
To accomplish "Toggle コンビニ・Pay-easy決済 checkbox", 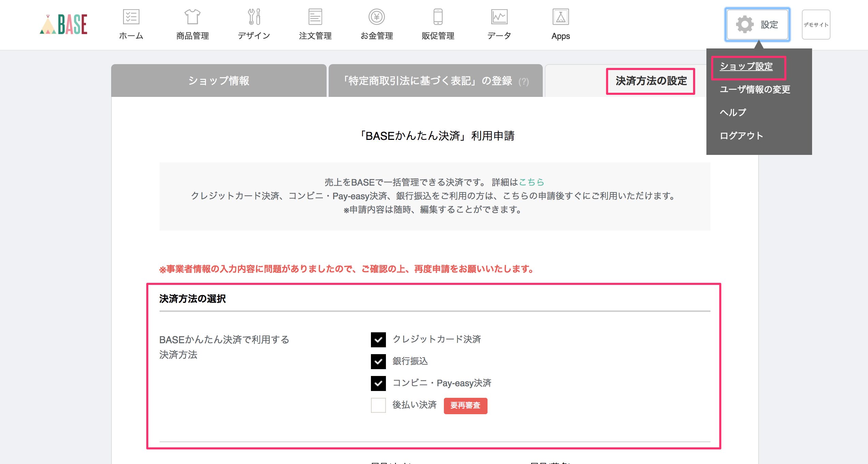I will point(378,383).
